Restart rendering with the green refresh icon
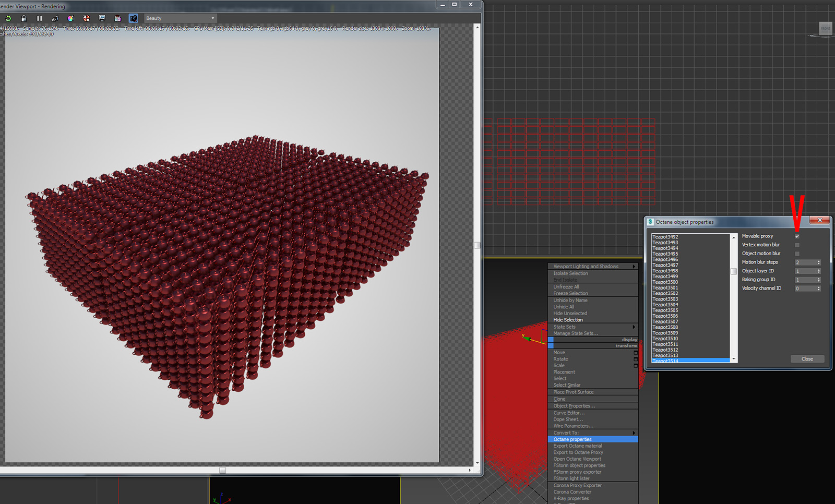This screenshot has width=835, height=504. point(8,18)
